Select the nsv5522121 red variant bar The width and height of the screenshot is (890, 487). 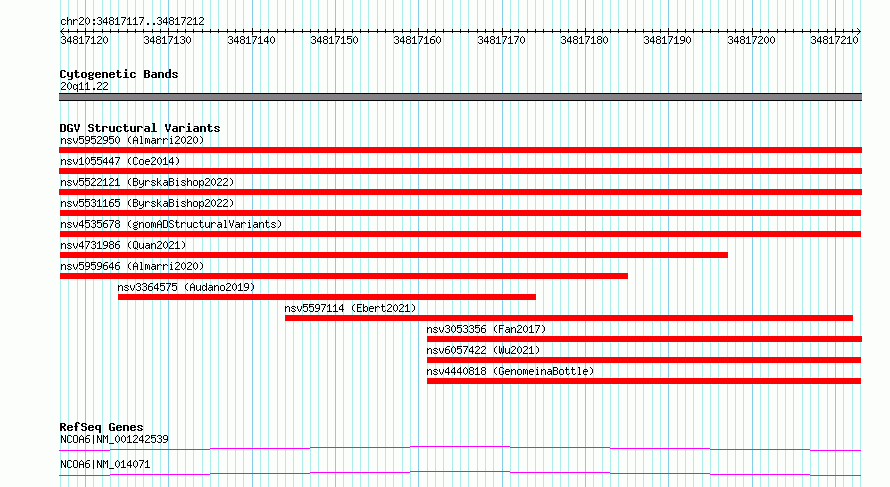pyautogui.click(x=460, y=192)
